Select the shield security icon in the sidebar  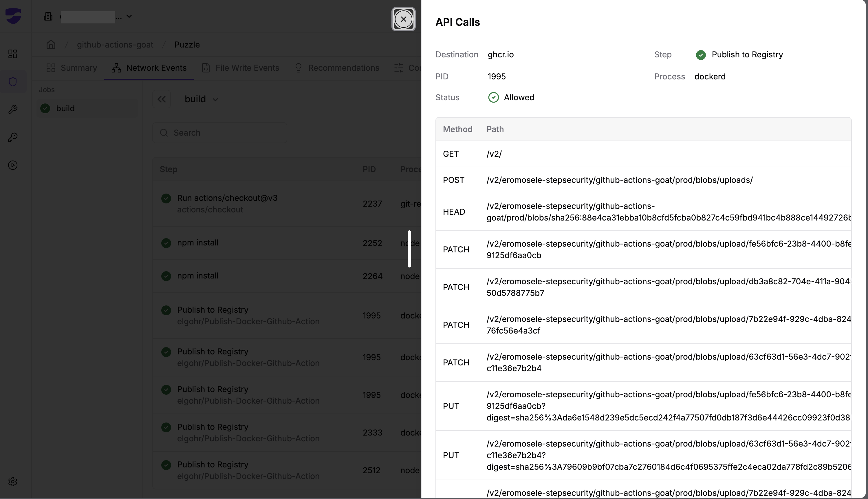coord(13,81)
